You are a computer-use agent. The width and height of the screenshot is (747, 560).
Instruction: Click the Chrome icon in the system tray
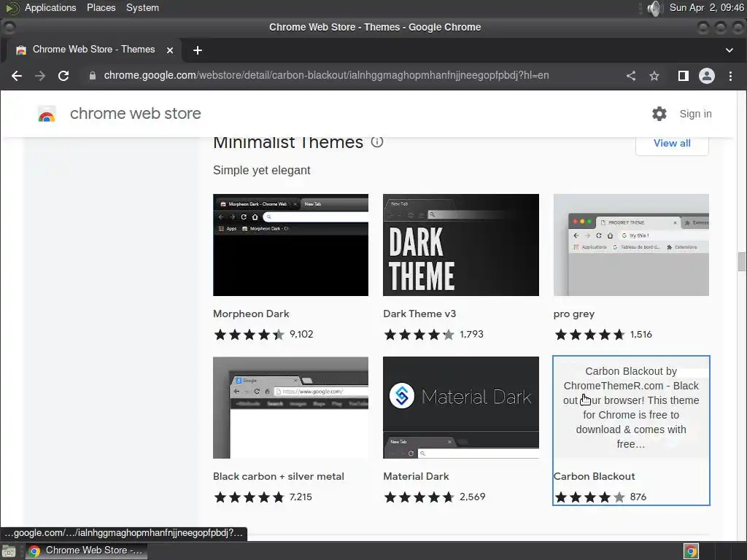click(x=692, y=551)
